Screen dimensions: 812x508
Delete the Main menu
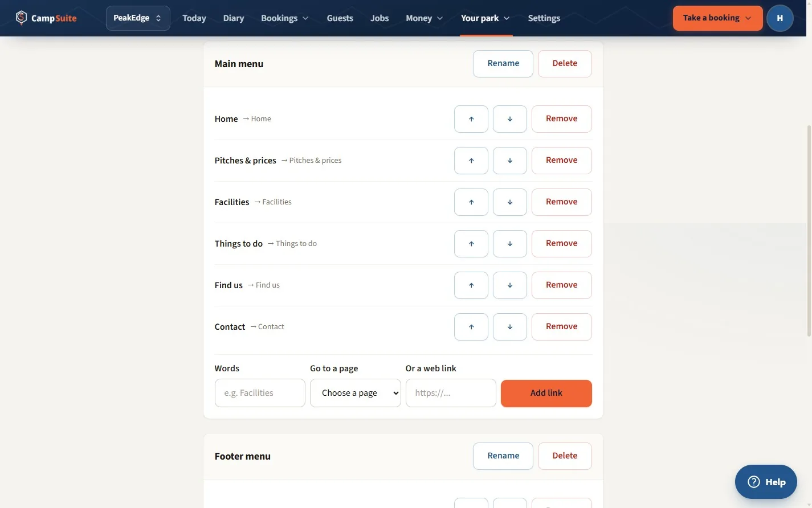tap(565, 64)
